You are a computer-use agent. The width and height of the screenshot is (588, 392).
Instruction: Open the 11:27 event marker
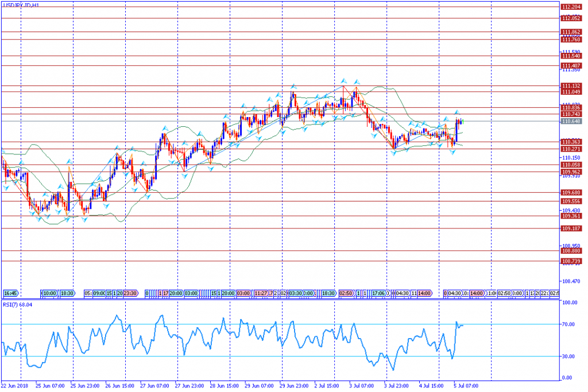click(x=262, y=293)
